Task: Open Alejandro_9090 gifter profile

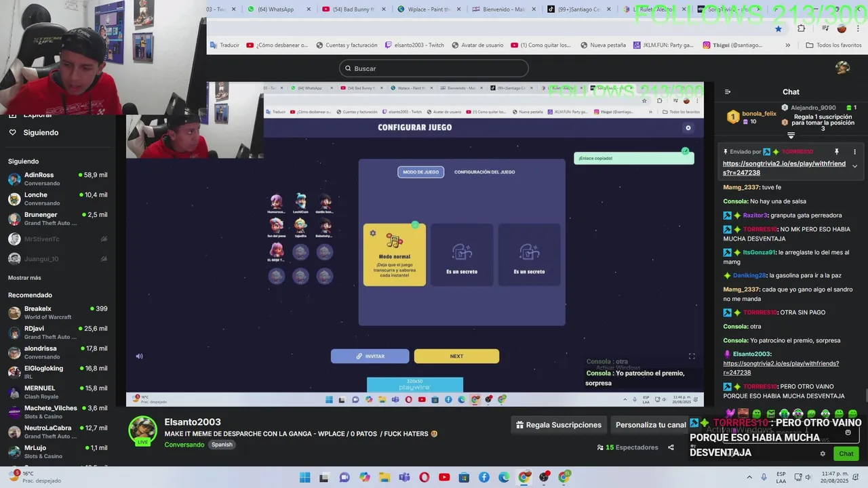Action: (x=812, y=108)
